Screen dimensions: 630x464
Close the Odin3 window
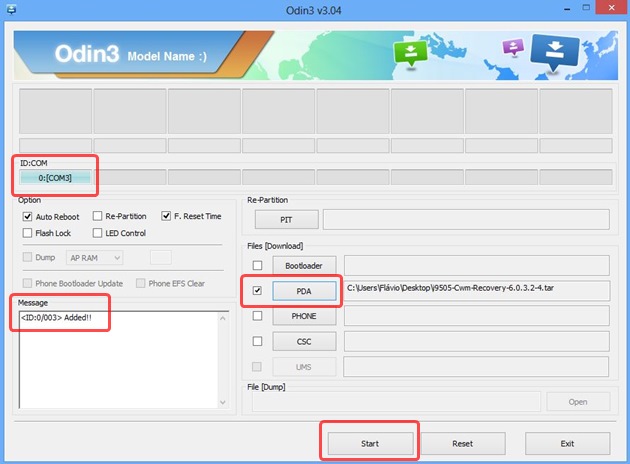pos(611,8)
